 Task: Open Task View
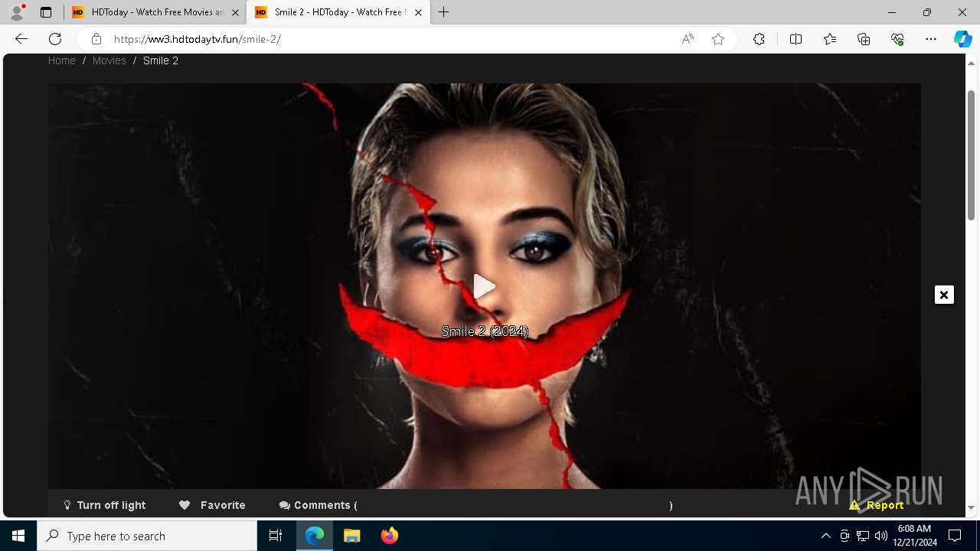[276, 536]
